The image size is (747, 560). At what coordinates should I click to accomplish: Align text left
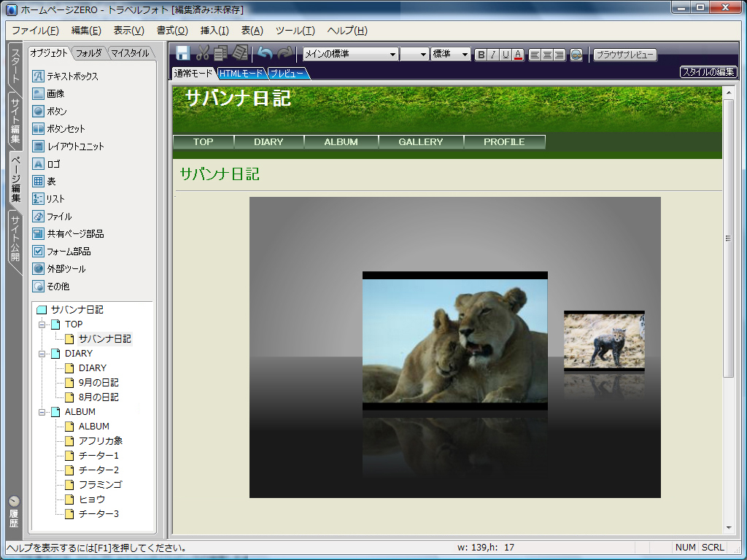(535, 55)
